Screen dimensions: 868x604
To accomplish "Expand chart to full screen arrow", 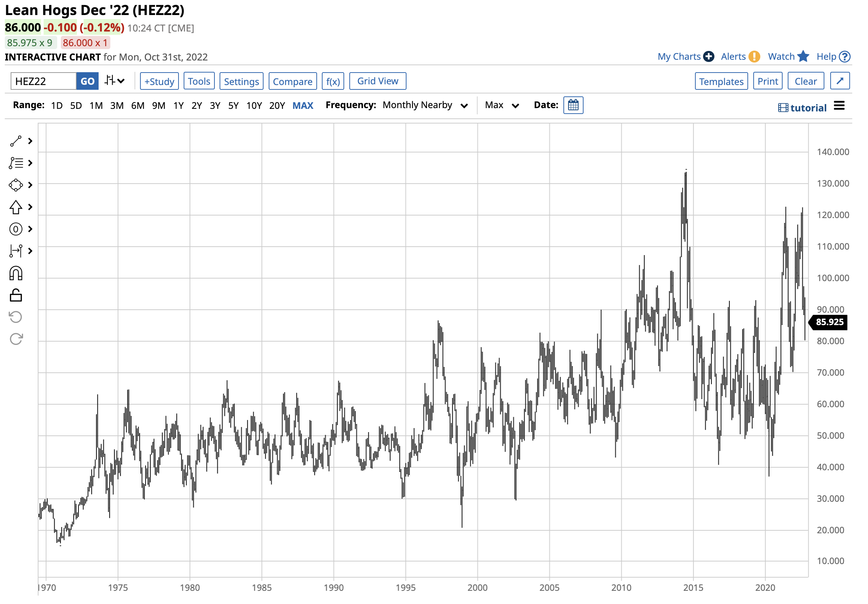I will pos(840,81).
